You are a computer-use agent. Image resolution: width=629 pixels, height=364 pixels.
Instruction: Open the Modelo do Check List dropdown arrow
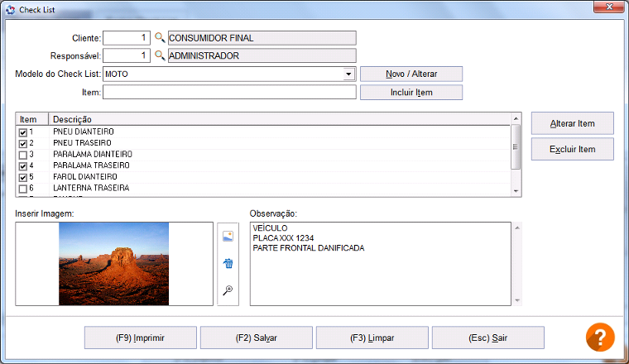349,74
